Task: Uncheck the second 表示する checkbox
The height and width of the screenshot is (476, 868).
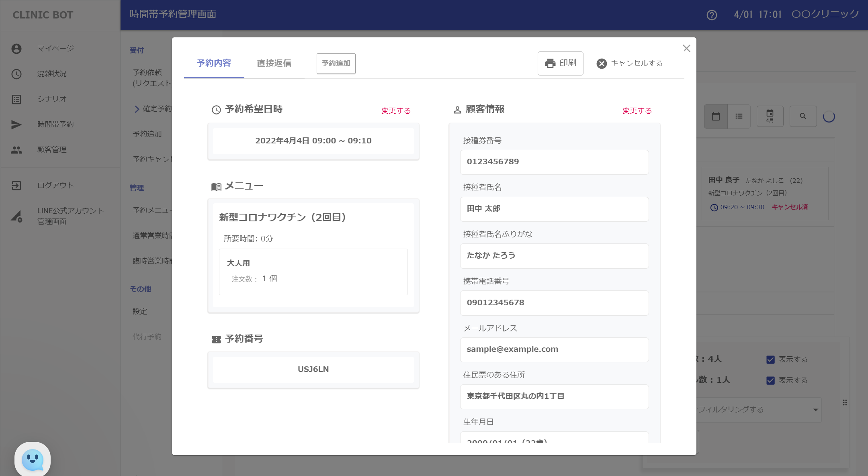Action: (770, 380)
